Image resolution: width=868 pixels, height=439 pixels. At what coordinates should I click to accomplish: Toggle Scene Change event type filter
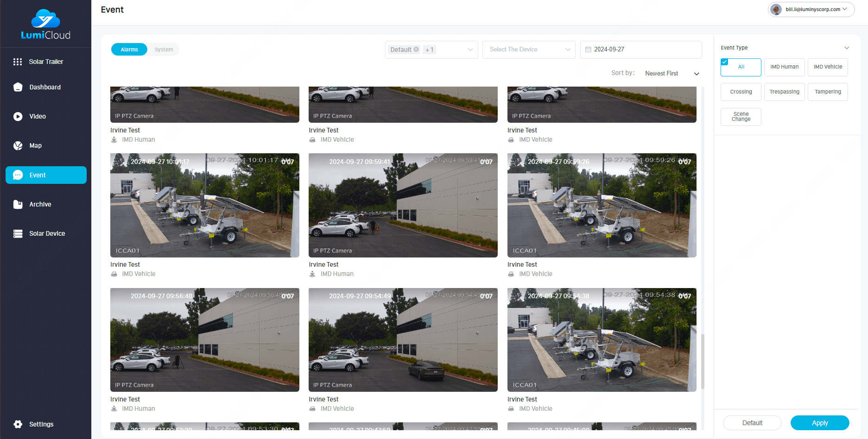click(x=741, y=117)
